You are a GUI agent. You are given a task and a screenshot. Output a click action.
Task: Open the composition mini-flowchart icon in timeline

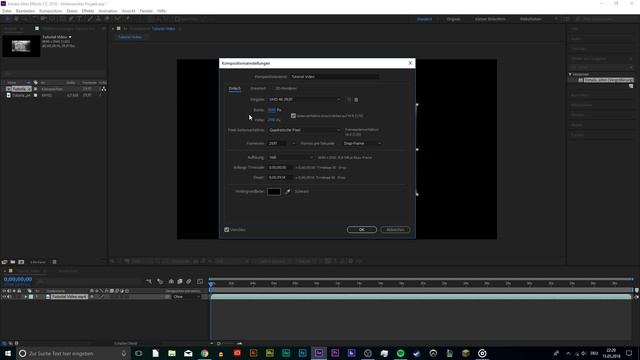point(149,281)
